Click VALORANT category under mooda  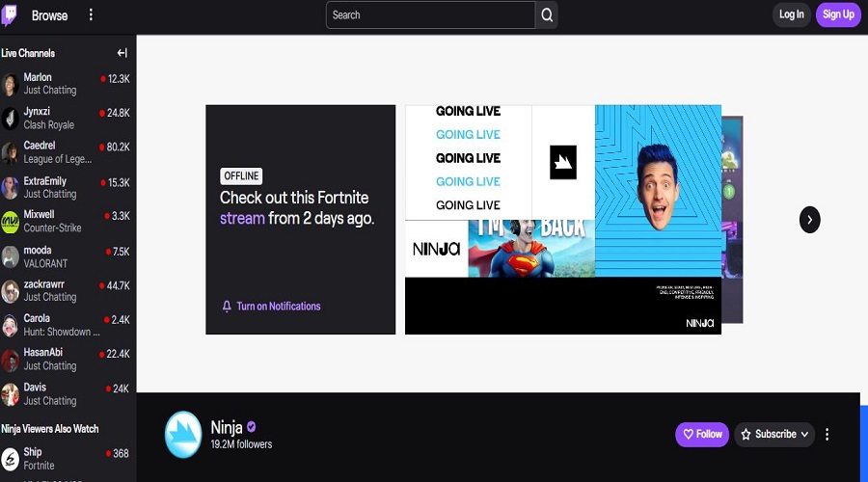45,264
